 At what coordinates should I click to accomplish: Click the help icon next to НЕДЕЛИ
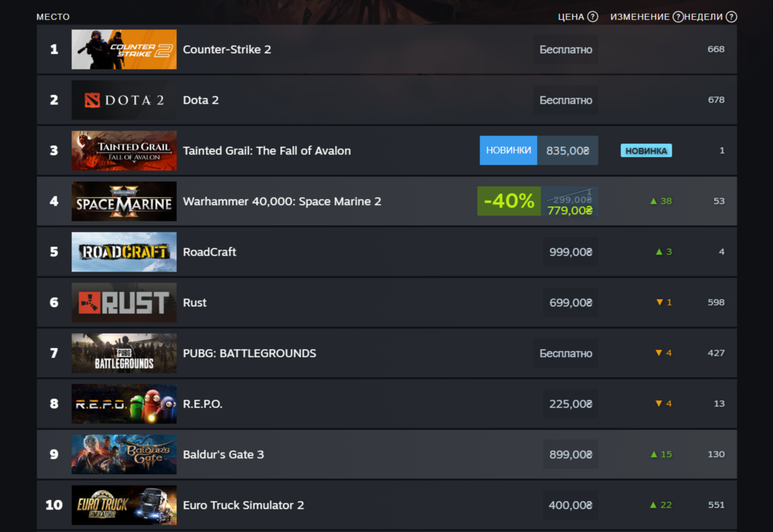732,16
